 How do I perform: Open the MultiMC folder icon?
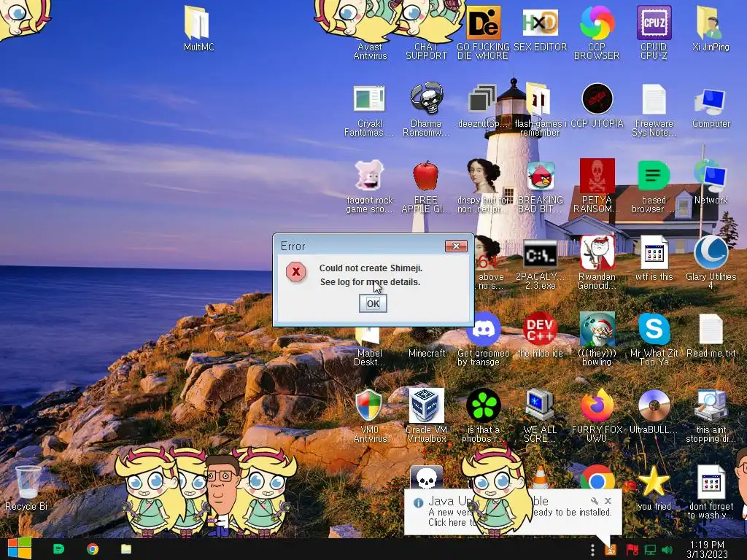pyautogui.click(x=198, y=29)
